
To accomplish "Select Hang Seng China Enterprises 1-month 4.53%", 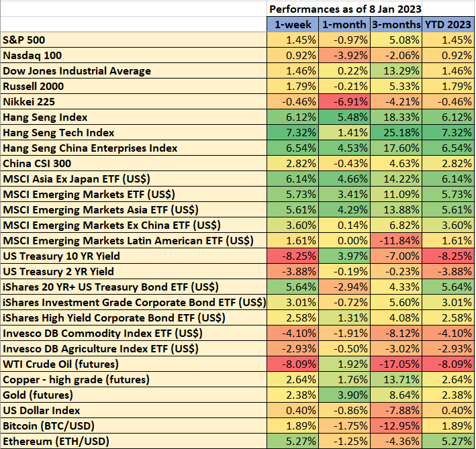I will (x=344, y=148).
